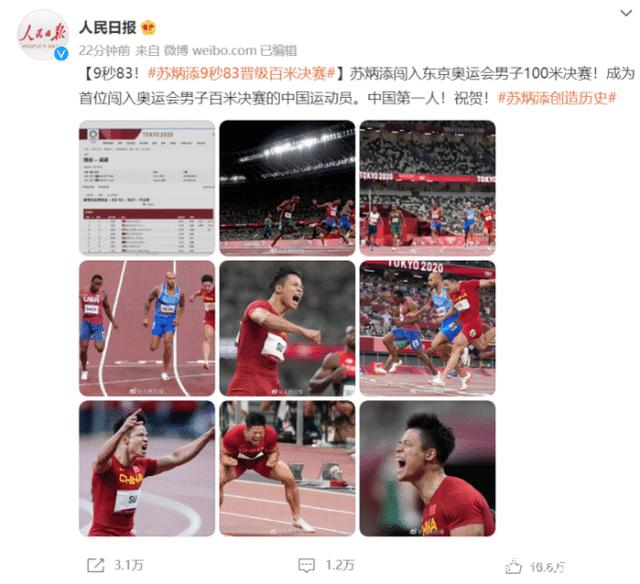Click the blue verified checkmark badge

[62, 53]
